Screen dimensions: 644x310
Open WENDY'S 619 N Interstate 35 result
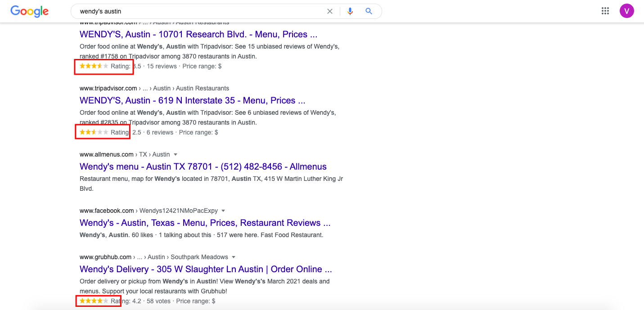tap(193, 100)
